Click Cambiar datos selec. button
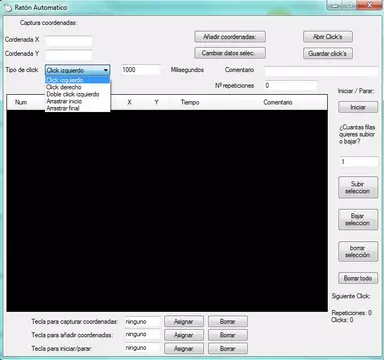Viewport: 384px width, 360px height. coord(230,53)
